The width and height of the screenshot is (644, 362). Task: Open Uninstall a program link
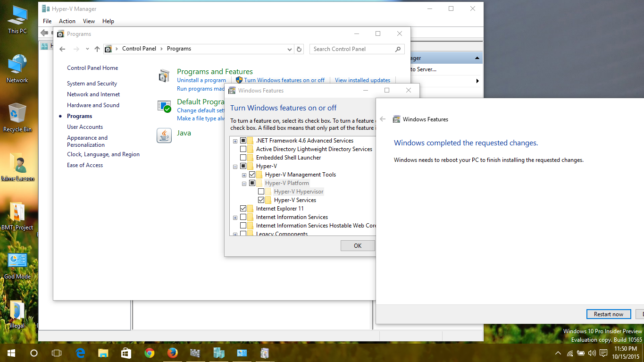tap(201, 80)
